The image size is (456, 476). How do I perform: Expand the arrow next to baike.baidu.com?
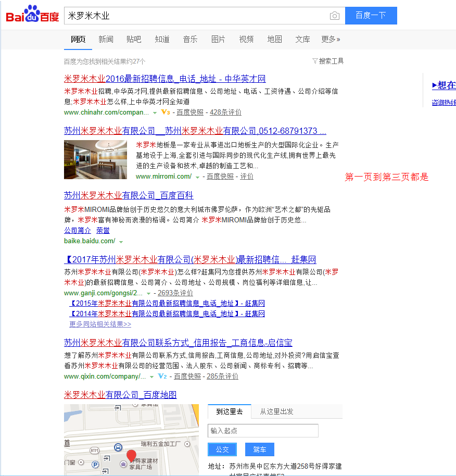[120, 241]
